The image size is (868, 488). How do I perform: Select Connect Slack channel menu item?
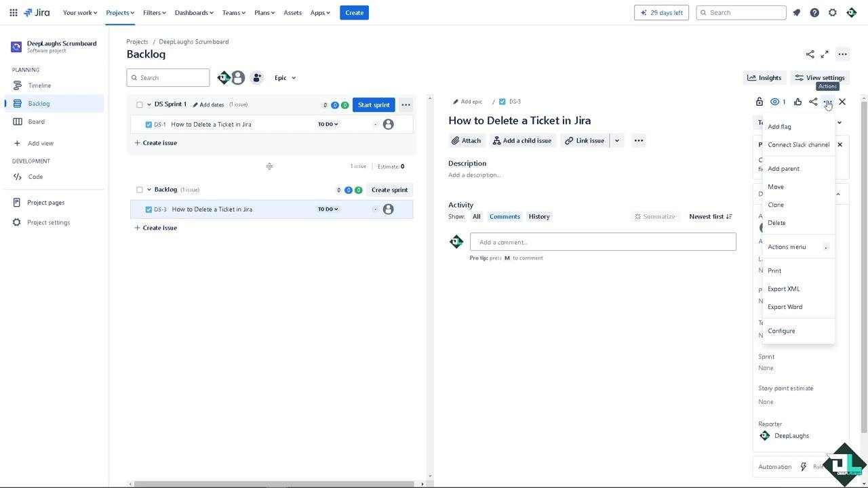click(798, 144)
